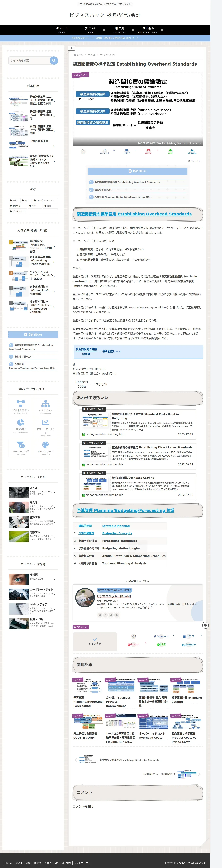
Task: Click the search magnifier button in the sidebar
Action: click(54, 60)
